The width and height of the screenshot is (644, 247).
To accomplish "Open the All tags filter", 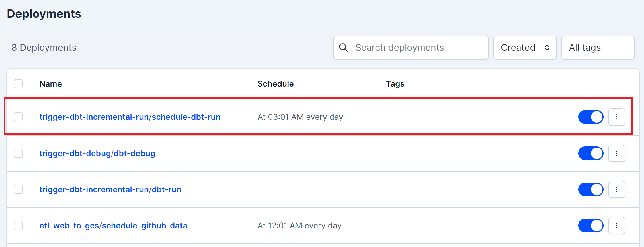I will point(598,48).
